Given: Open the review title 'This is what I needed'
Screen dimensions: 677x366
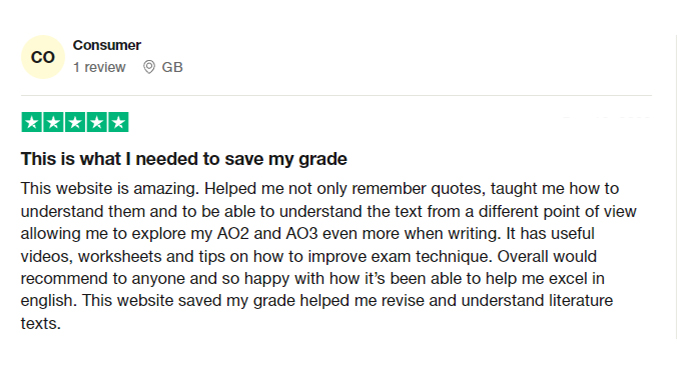Looking at the screenshot, I should click(x=184, y=159).
